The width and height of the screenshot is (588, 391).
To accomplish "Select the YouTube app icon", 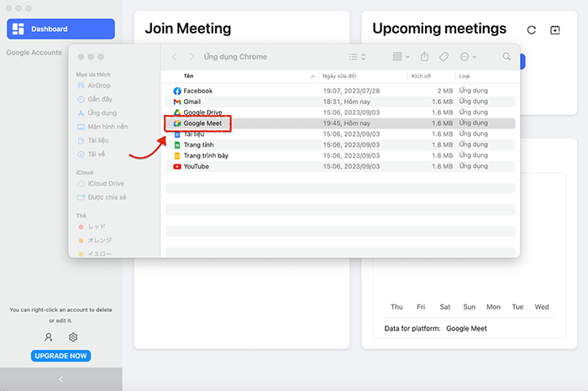I will point(177,167).
